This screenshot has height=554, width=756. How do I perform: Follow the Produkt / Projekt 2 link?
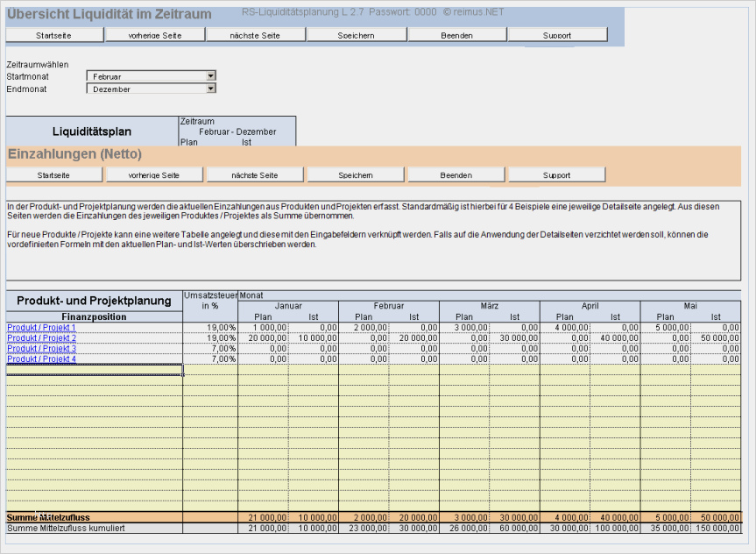[x=42, y=337]
